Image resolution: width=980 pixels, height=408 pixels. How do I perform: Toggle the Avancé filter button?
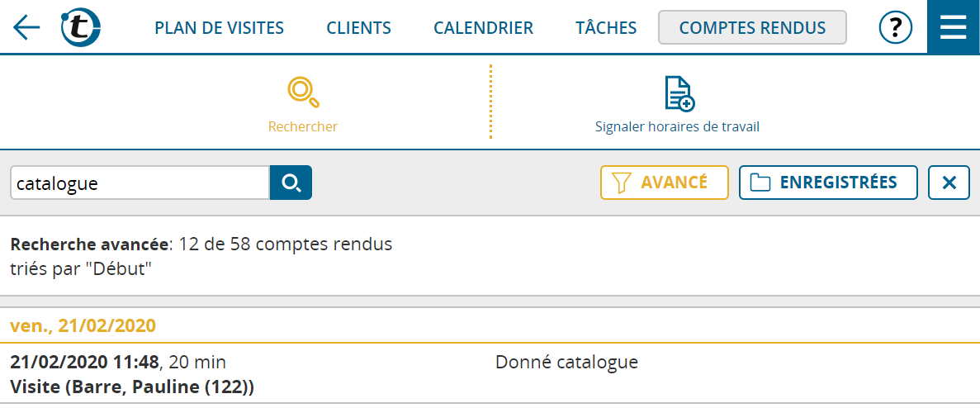664,183
